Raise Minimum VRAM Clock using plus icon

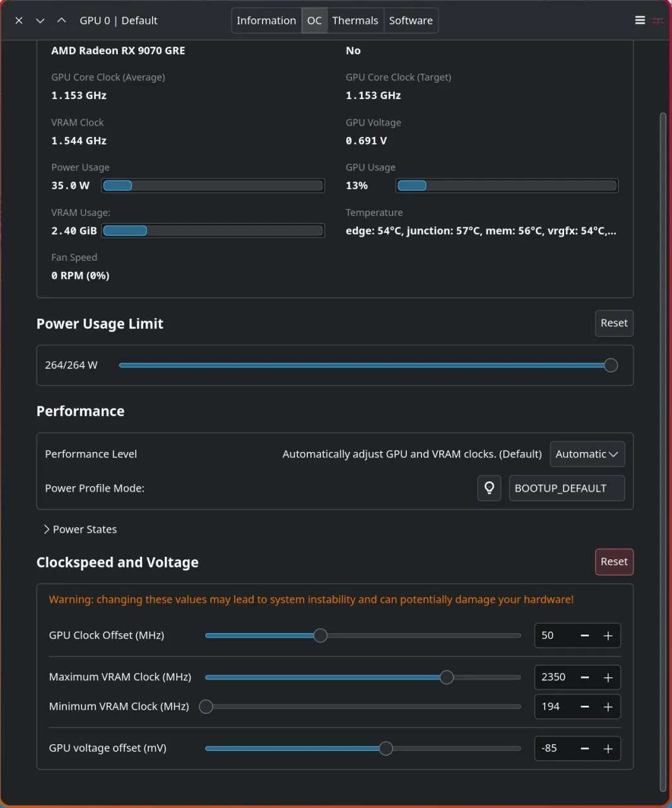pyautogui.click(x=608, y=707)
